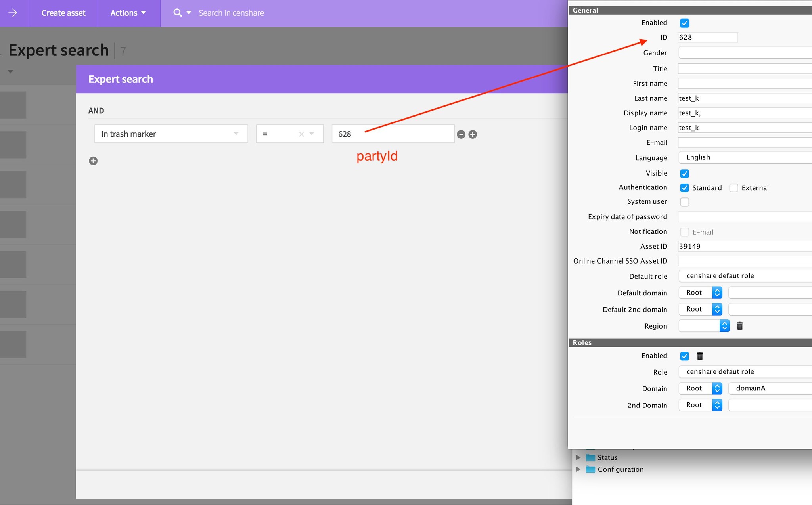Click the forward arrow icon in top bar
812x505 pixels.
click(x=13, y=13)
